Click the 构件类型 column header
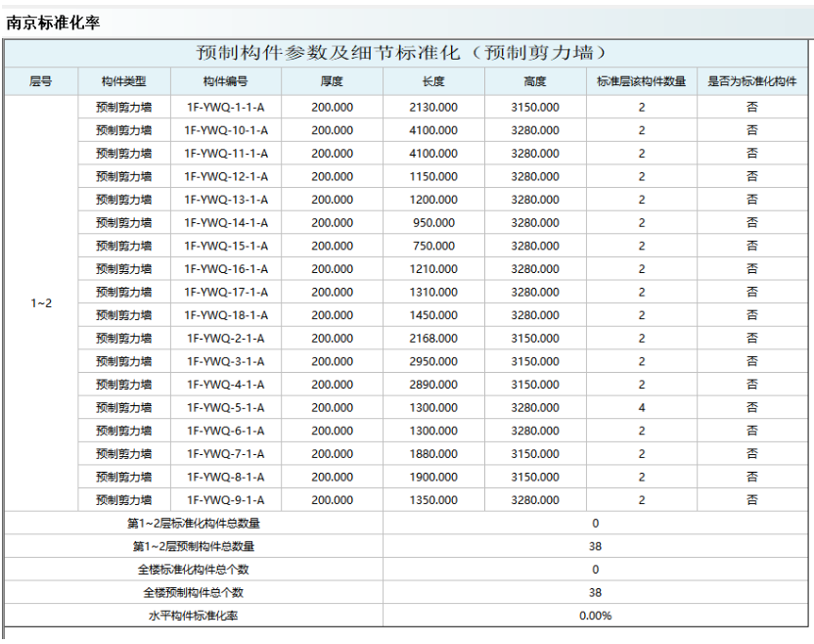 pyautogui.click(x=124, y=81)
